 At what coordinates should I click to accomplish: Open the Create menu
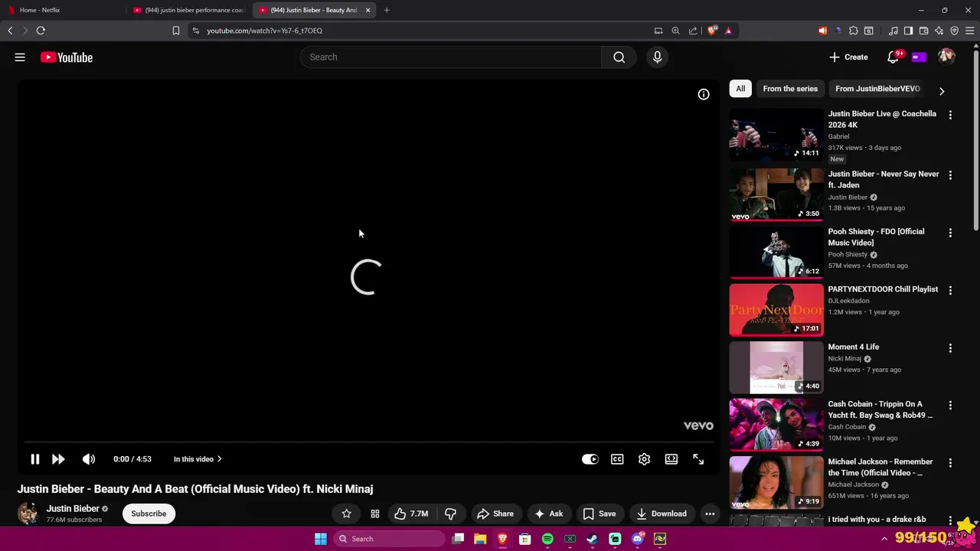(848, 57)
